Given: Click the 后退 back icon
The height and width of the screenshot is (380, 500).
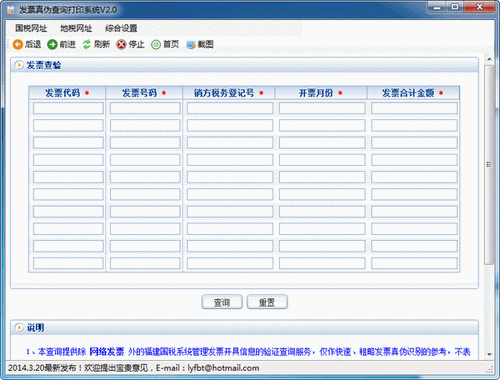Looking at the screenshot, I should [x=18, y=44].
